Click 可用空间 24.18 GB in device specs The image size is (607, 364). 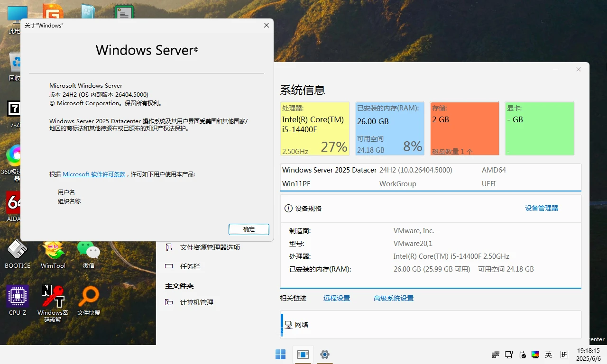click(506, 269)
